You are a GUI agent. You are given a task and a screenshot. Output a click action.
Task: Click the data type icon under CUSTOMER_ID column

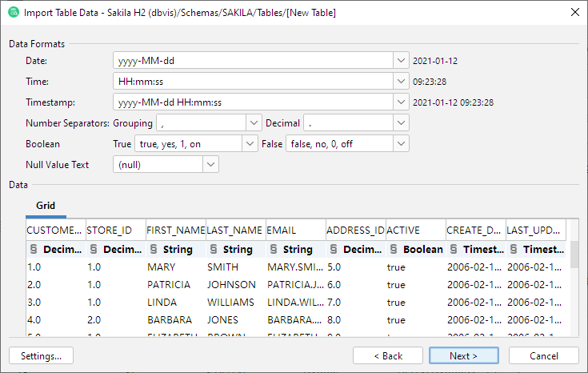coord(34,250)
